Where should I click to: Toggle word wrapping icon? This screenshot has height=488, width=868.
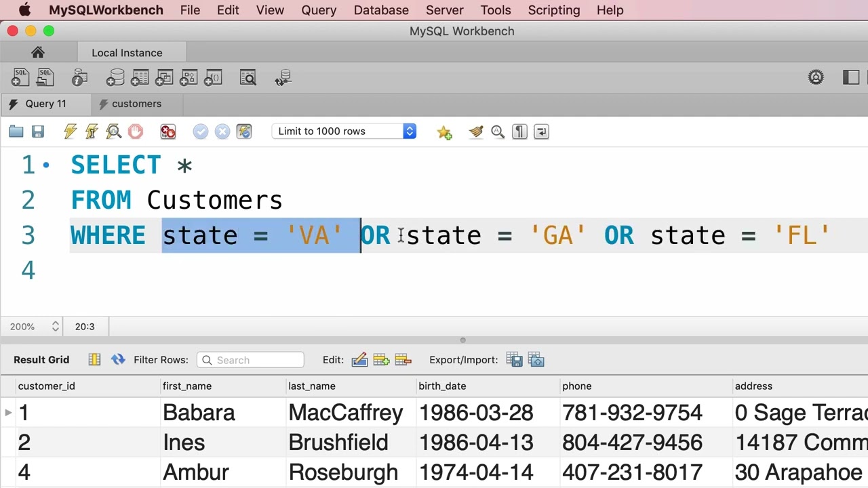(x=541, y=131)
